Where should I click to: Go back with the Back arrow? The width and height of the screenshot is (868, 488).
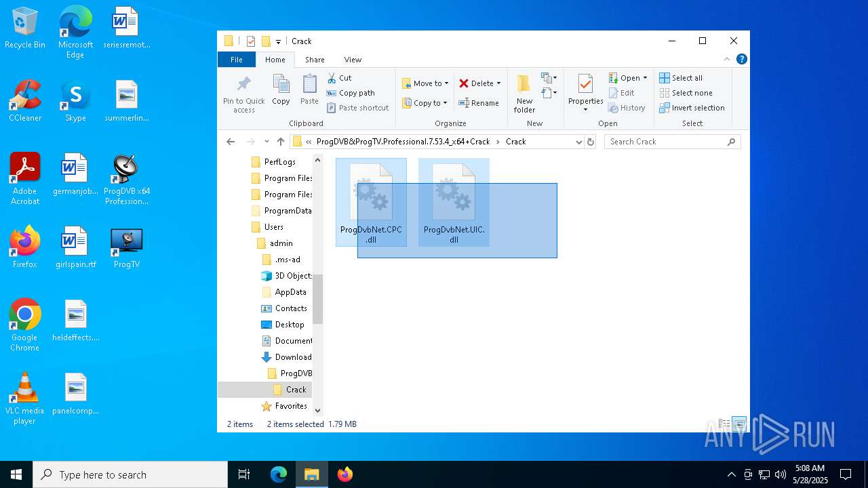coord(231,142)
